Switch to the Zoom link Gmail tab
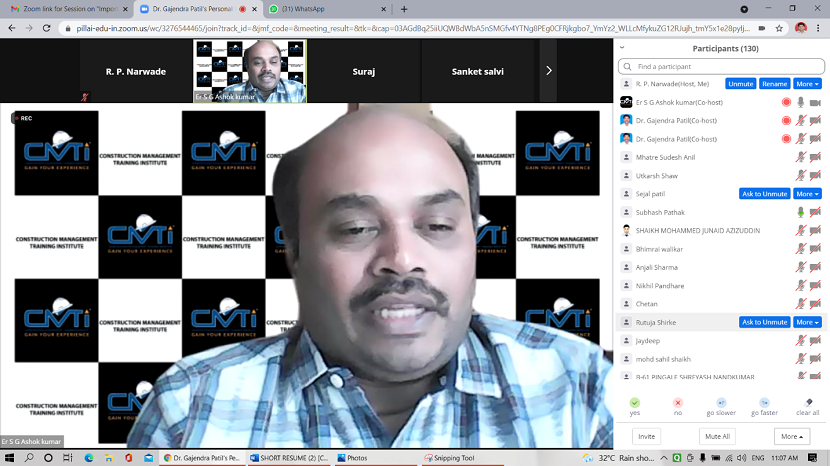 69,9
